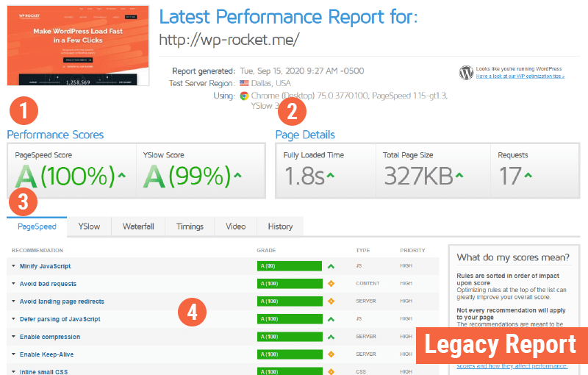This screenshot has width=588, height=375.
Task: Open scores and how they affect performance link
Action: [512, 366]
